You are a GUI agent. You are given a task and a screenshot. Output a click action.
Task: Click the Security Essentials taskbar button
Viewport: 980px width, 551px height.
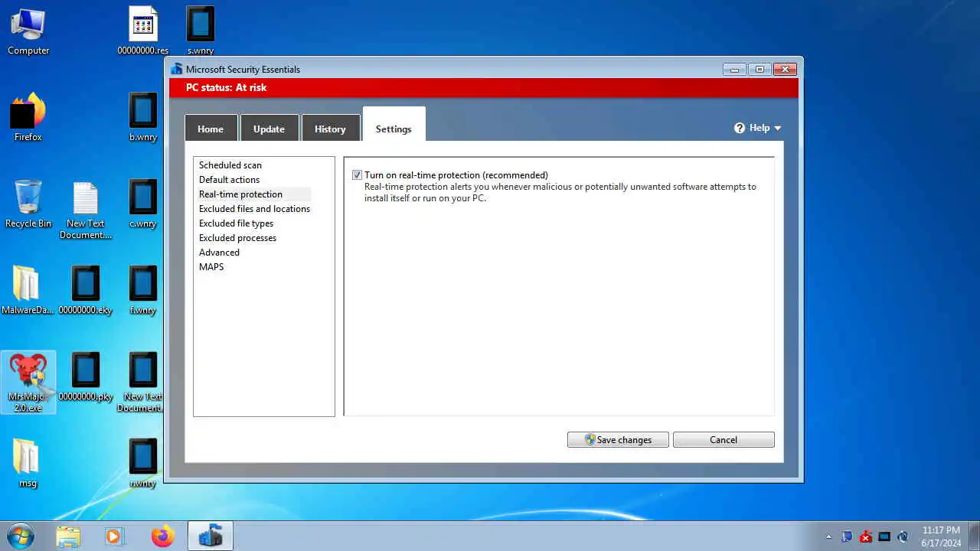210,536
